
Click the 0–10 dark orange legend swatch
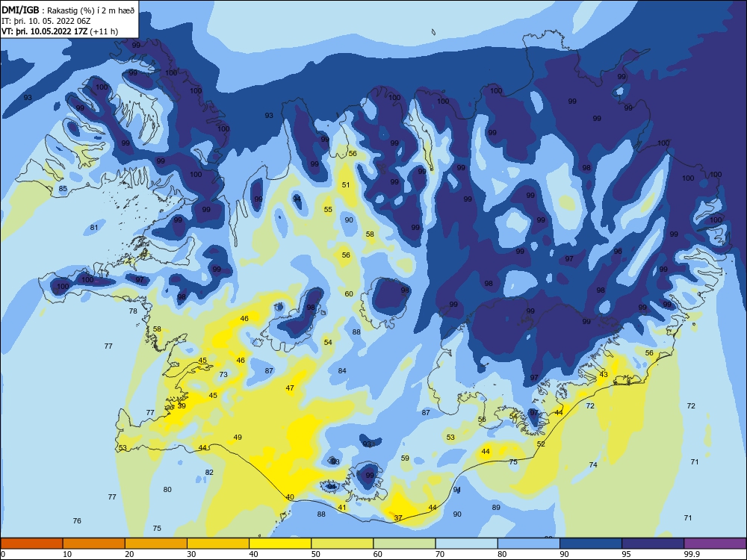click(32, 544)
